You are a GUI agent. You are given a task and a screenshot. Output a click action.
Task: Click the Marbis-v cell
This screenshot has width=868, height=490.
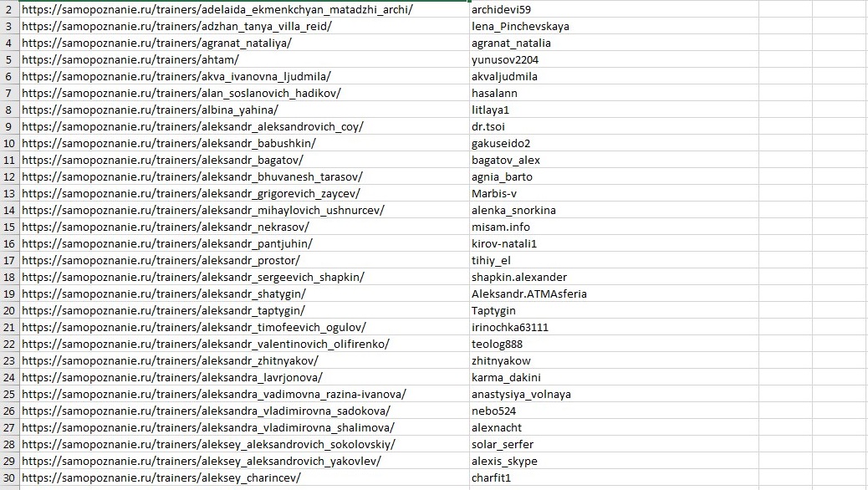(614, 193)
